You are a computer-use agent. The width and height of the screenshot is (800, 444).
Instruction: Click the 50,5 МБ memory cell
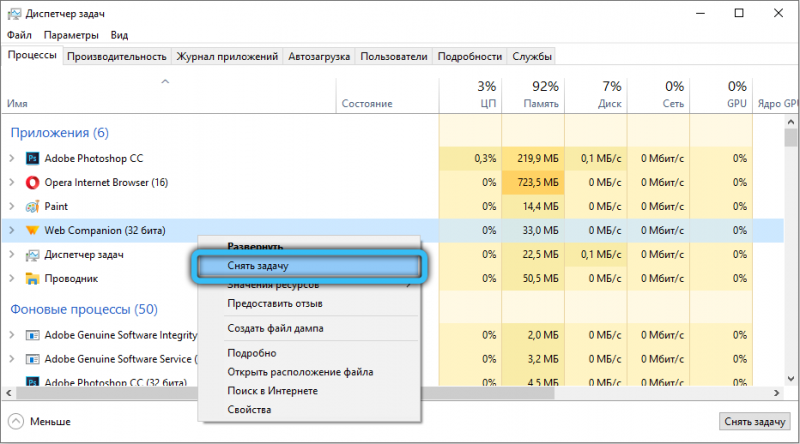pyautogui.click(x=533, y=278)
